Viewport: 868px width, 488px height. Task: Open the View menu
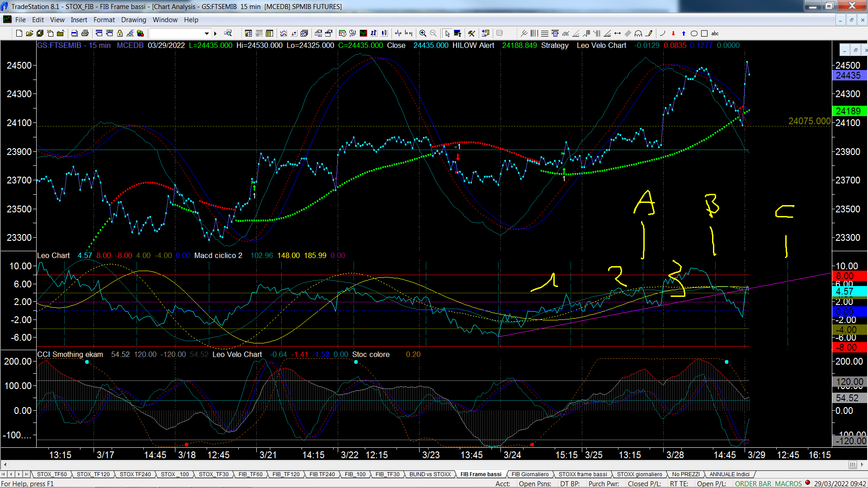(57, 20)
